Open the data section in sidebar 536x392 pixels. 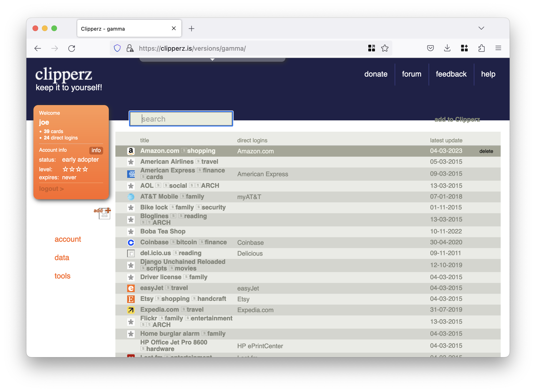click(x=62, y=258)
